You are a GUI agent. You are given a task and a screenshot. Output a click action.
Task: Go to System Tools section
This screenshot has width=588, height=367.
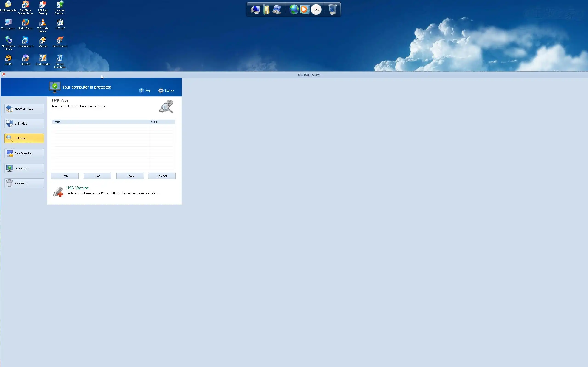click(x=24, y=168)
